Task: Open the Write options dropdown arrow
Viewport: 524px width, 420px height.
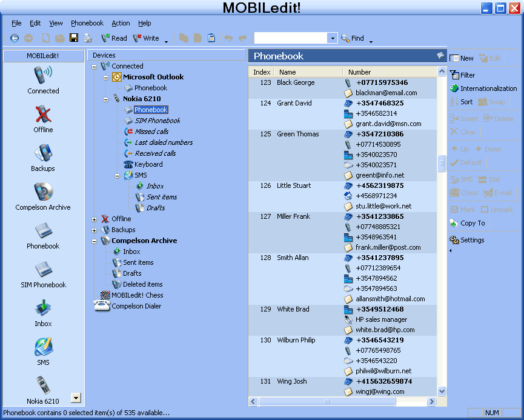Action: 166,41
